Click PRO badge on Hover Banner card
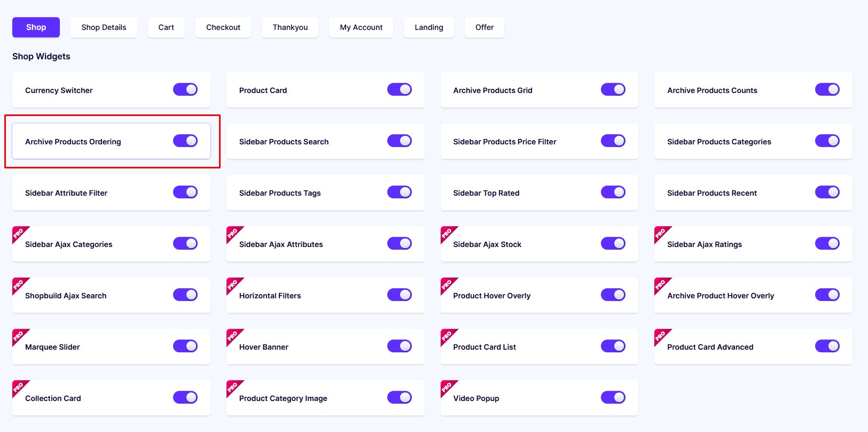Viewport: 868px width, 432px height. click(x=233, y=336)
